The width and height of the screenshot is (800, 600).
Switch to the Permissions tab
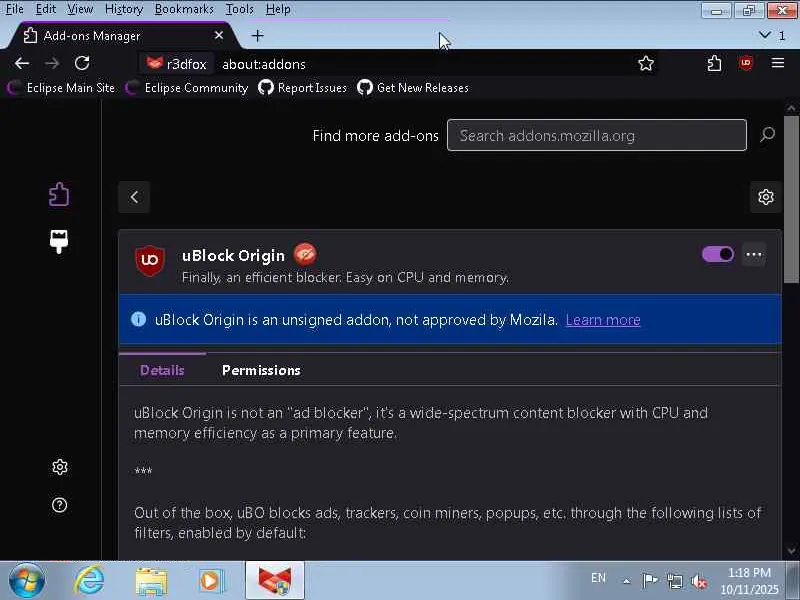point(261,370)
